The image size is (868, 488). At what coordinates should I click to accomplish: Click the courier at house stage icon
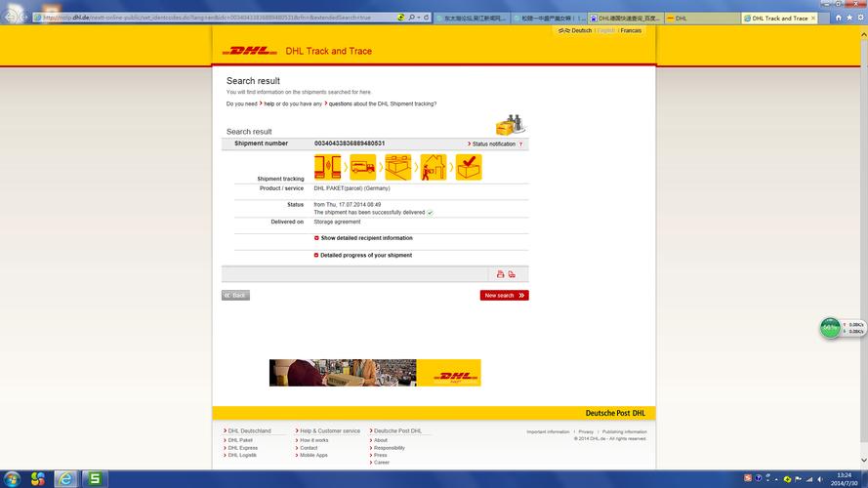coord(434,167)
